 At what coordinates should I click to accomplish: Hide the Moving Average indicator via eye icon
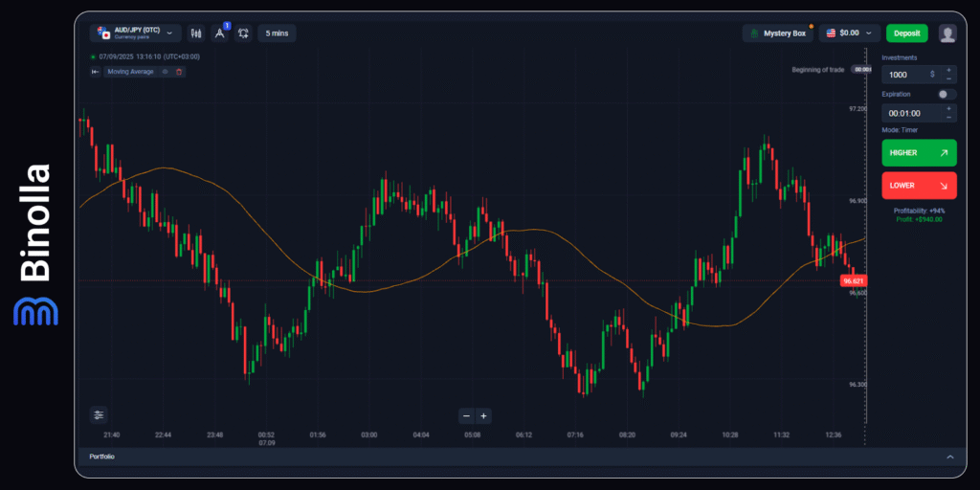(165, 72)
